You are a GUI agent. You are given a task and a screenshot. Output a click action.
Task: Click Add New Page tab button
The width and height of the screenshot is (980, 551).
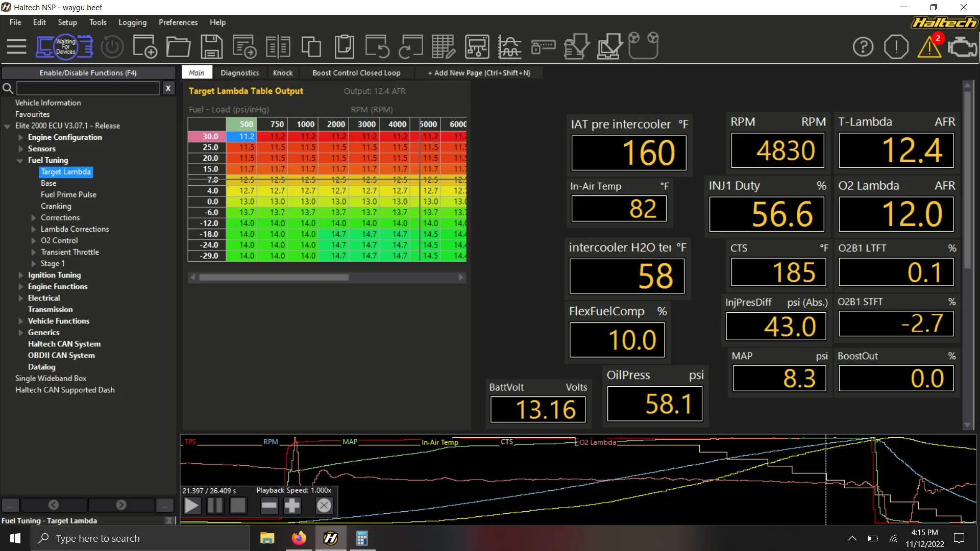[x=479, y=73]
